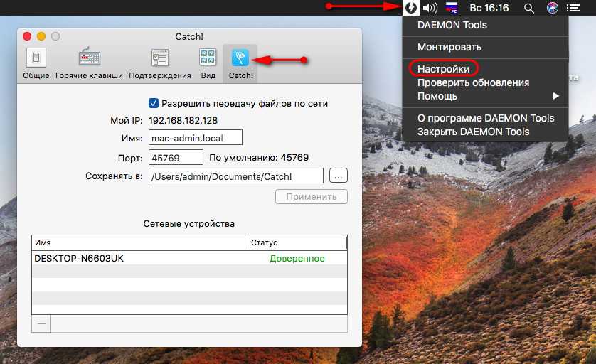This screenshot has width=596, height=364.
Task: Select DESKTOP-N6603UK in network devices list
Action: (79, 259)
